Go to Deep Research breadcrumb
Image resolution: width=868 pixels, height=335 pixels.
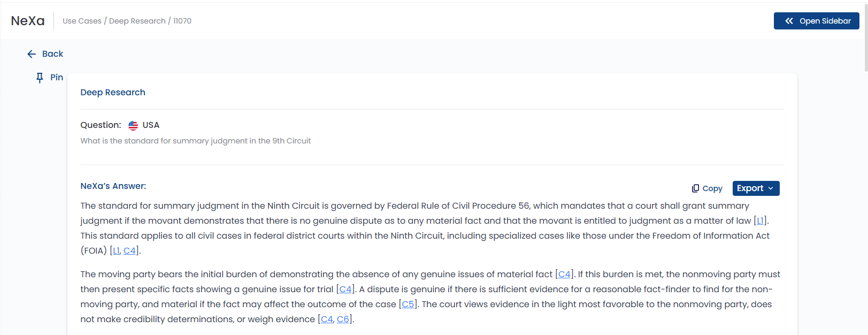pos(137,21)
